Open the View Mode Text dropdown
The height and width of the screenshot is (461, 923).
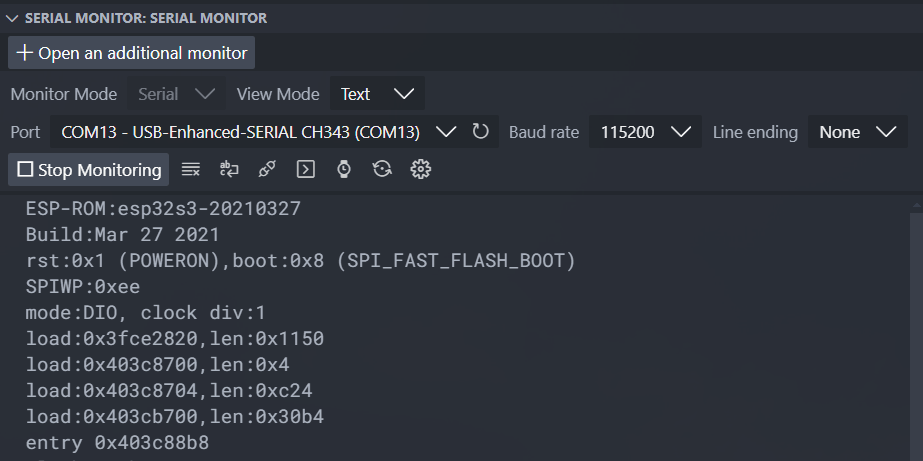tap(377, 94)
